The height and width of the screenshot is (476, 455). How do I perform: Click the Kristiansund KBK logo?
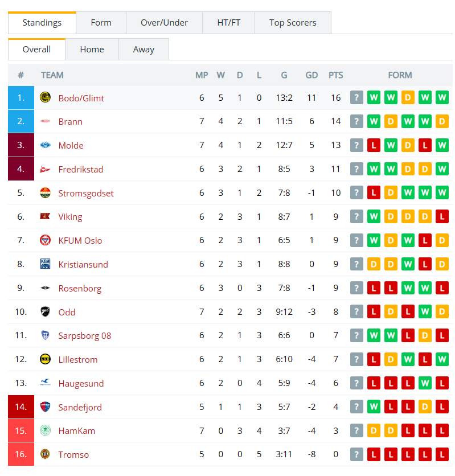(x=45, y=264)
